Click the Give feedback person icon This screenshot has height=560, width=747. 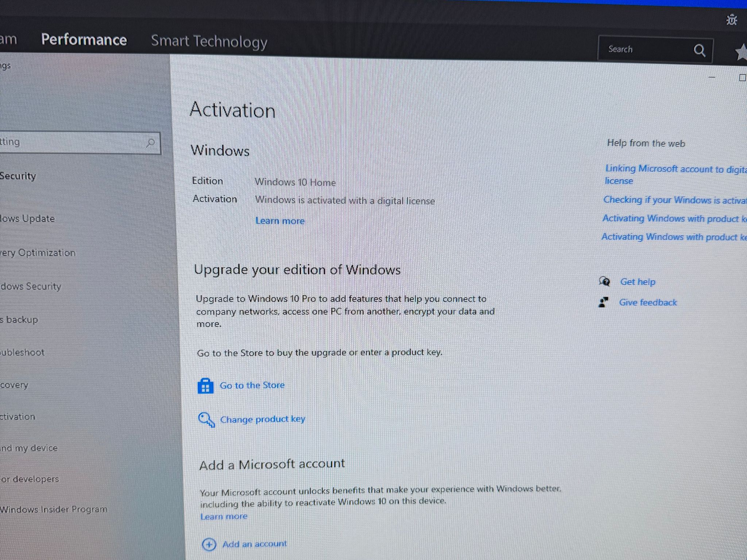click(x=603, y=302)
